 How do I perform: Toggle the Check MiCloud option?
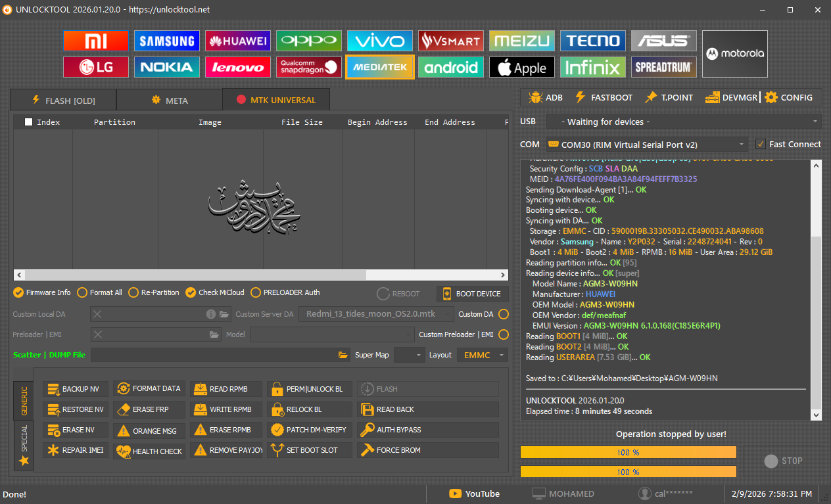coord(191,292)
